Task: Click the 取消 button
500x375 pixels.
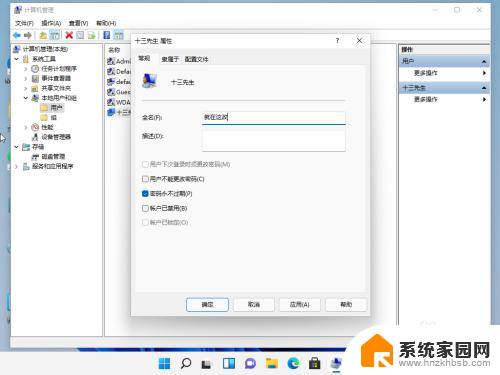Action: [x=254, y=304]
